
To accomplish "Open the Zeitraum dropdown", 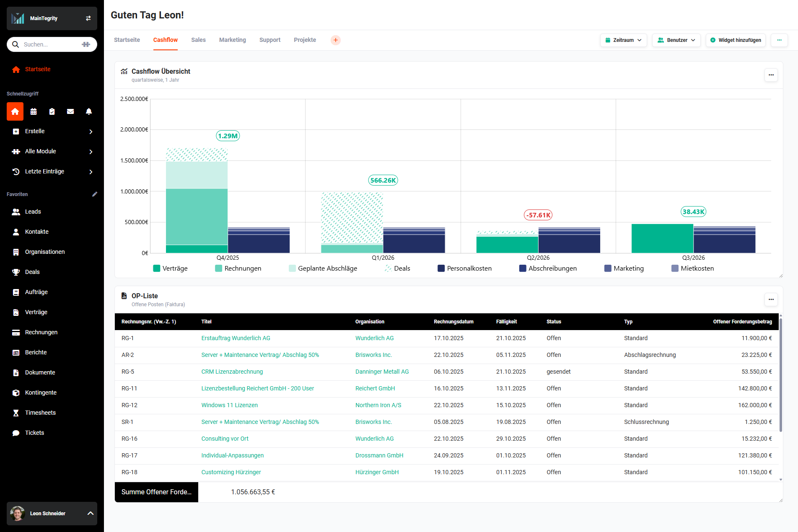I will (623, 40).
